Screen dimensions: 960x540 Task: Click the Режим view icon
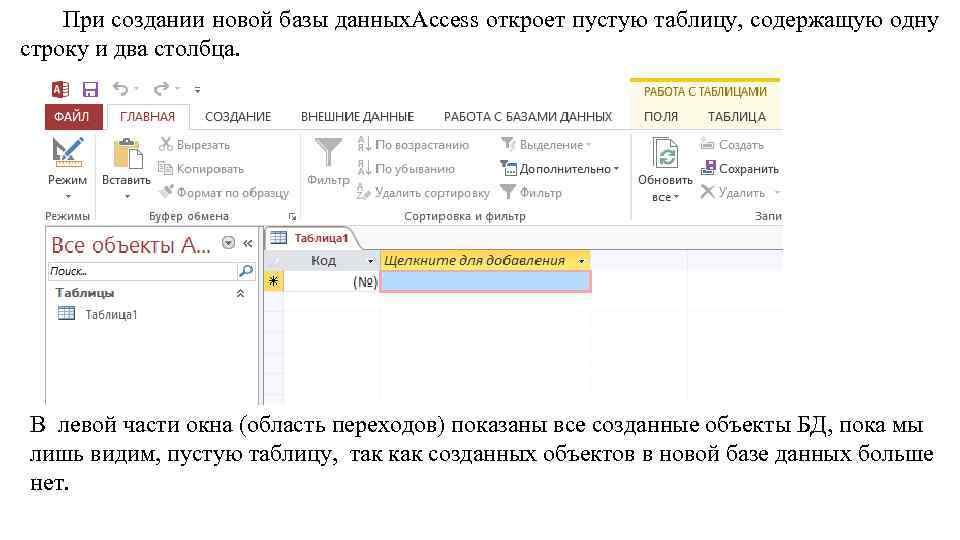point(68,152)
